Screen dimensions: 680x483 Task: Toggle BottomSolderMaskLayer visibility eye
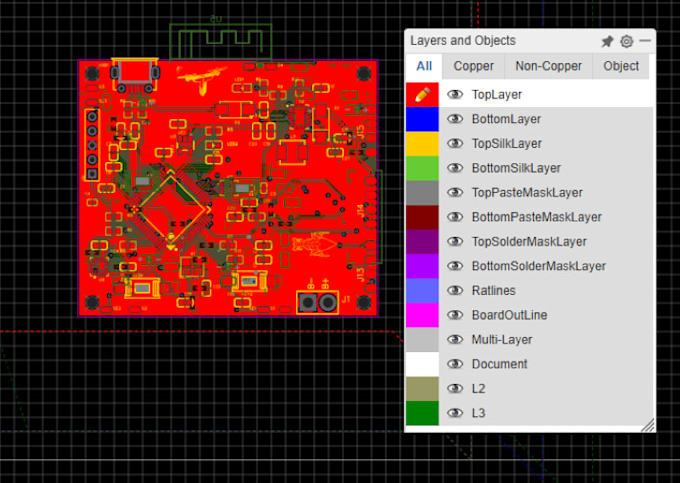coord(455,266)
